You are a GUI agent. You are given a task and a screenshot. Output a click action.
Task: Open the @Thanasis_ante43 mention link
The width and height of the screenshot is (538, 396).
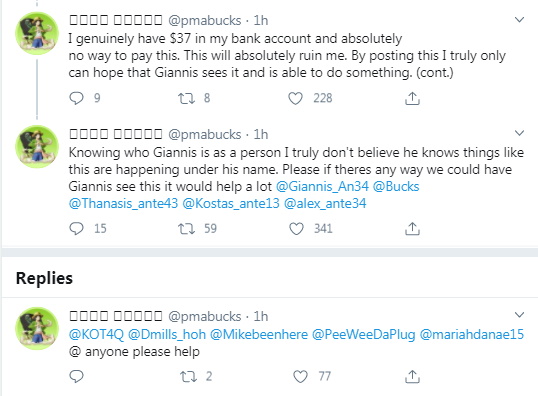pyautogui.click(x=124, y=203)
